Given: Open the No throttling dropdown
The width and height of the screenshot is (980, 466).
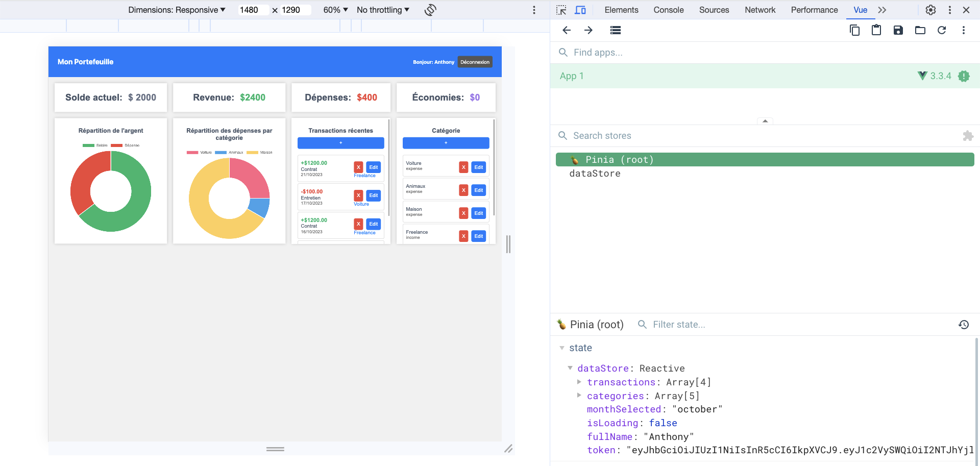Looking at the screenshot, I should [383, 10].
